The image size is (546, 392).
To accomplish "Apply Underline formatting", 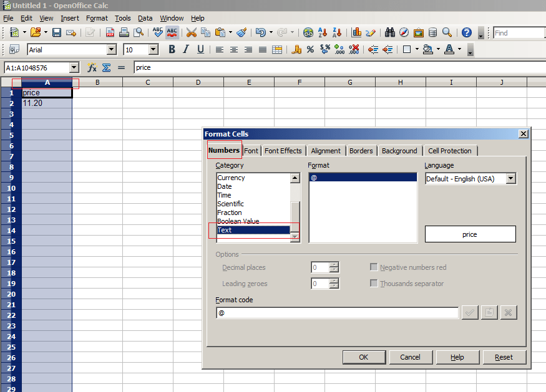I will pos(200,49).
